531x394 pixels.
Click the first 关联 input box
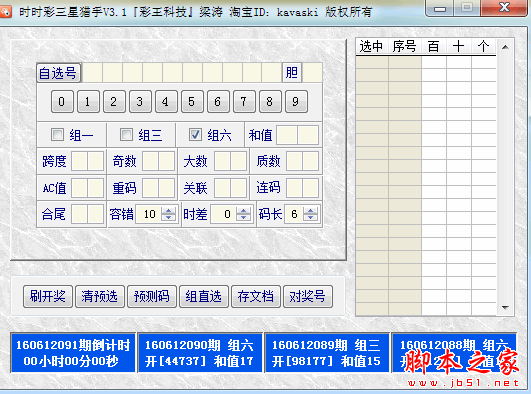(222, 188)
